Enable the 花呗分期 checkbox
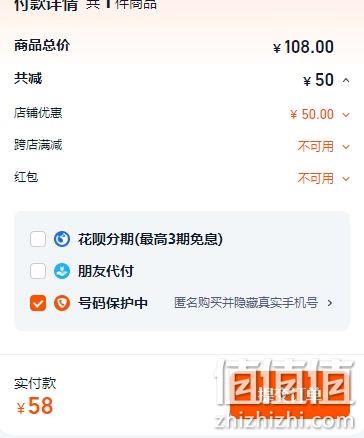Viewport: 364px width, 438px height. [38, 239]
